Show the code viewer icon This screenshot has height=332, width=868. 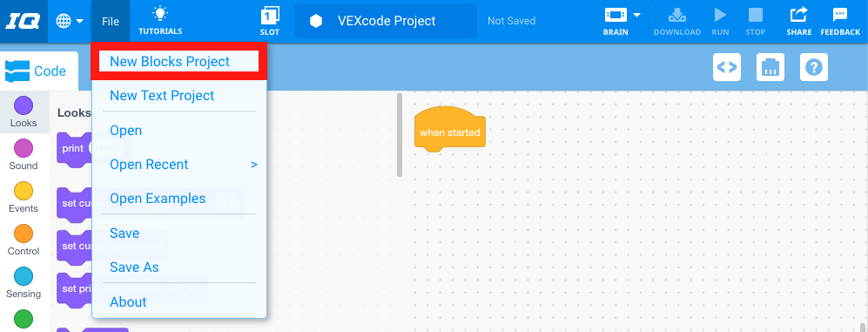tap(727, 68)
